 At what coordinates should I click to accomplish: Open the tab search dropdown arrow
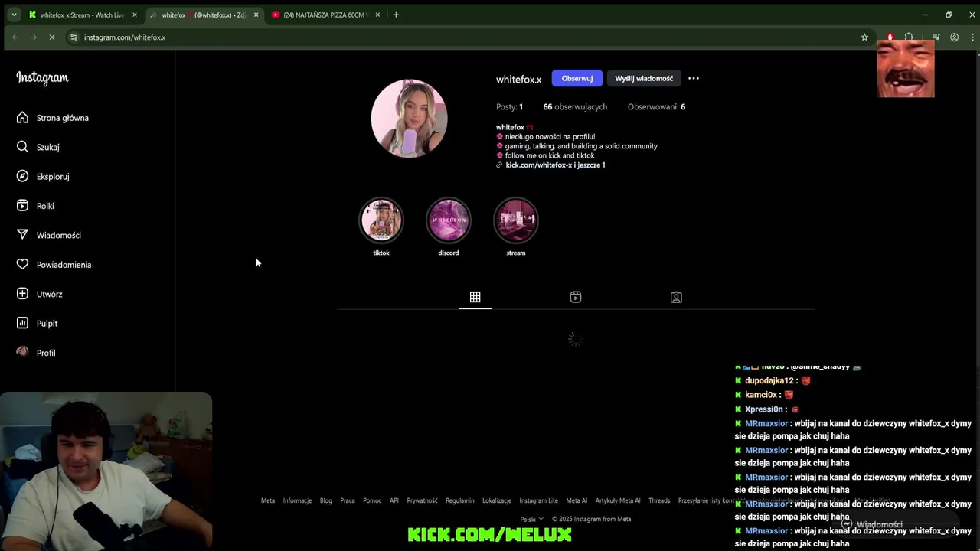click(x=14, y=15)
